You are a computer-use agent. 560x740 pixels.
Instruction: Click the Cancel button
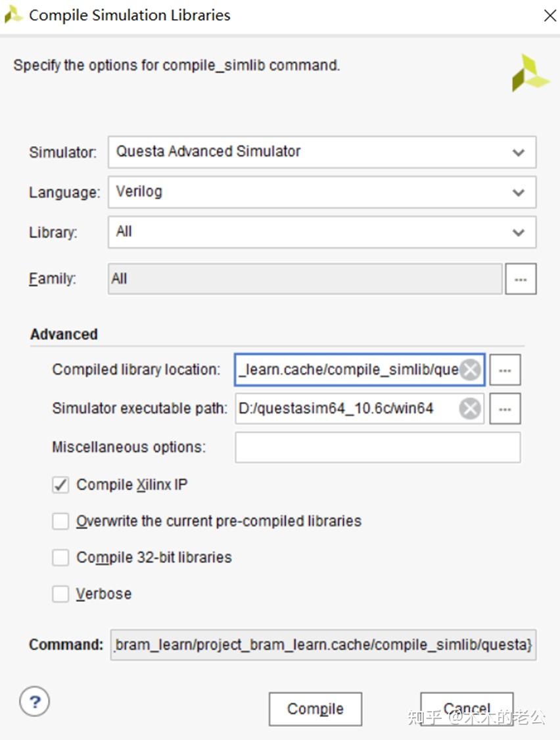(x=467, y=709)
